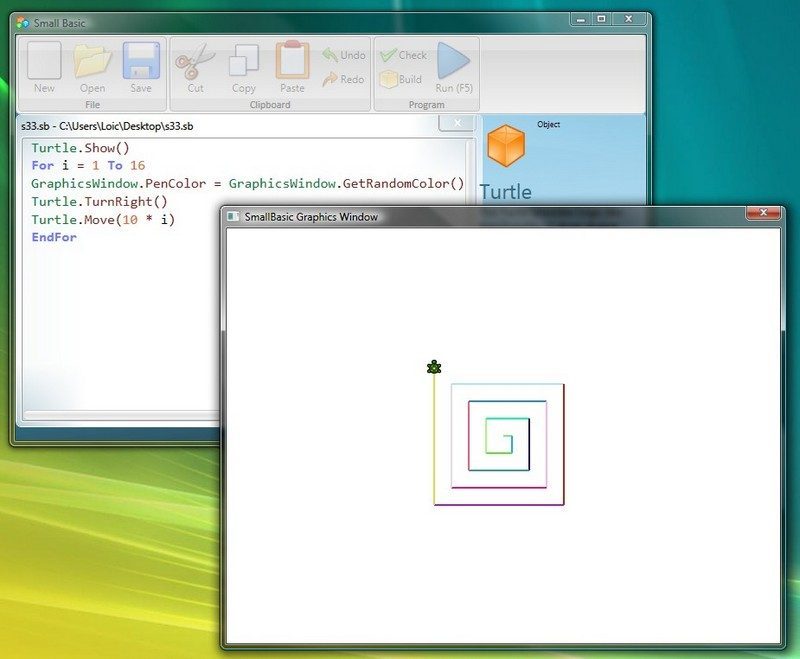Click GetRandomColor() in the code editor
800x659 pixels.
pyautogui.click(x=403, y=184)
